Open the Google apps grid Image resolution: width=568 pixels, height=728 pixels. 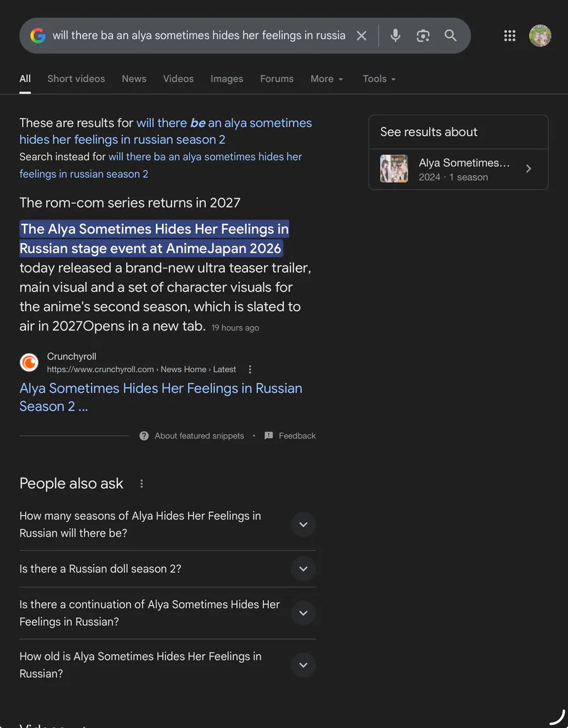[x=510, y=36]
